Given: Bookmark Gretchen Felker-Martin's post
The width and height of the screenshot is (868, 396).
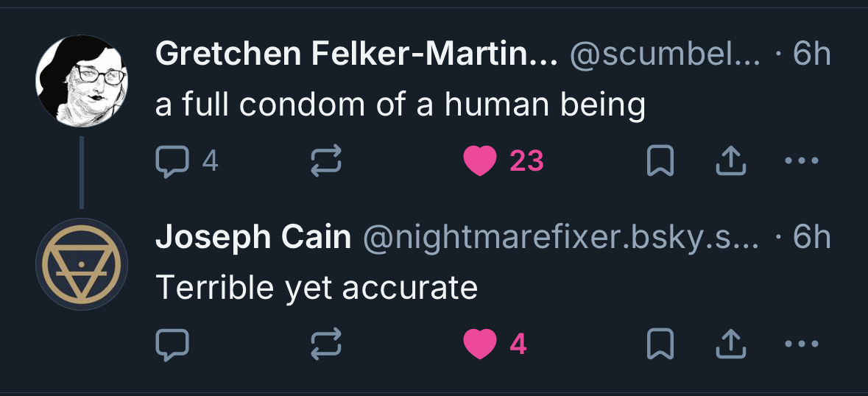Looking at the screenshot, I should pyautogui.click(x=659, y=161).
